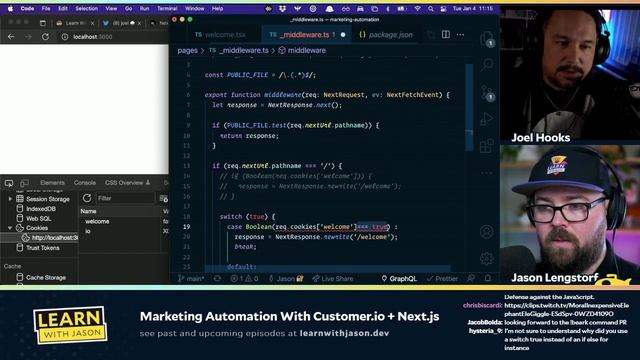Open the View menu in menu bar

[111, 9]
